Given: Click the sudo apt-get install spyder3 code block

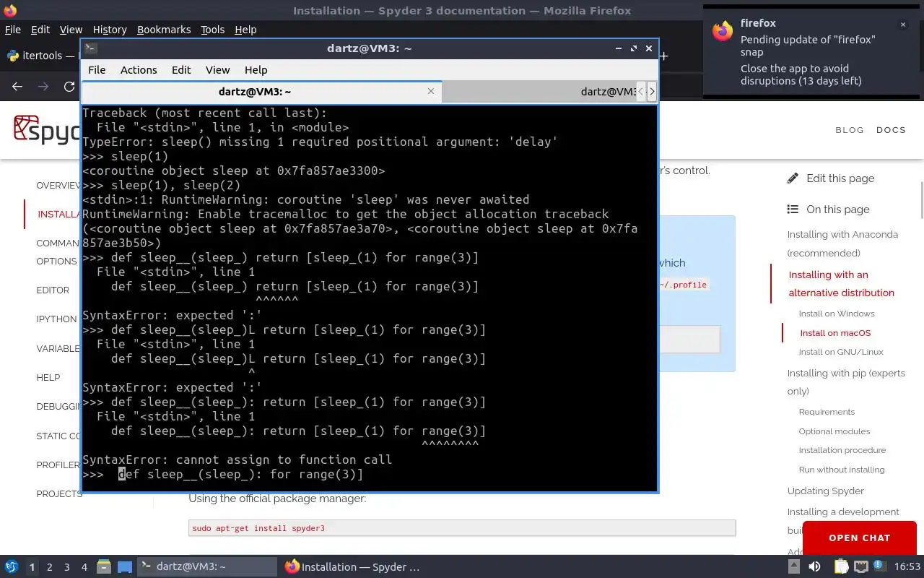Looking at the screenshot, I should tap(462, 528).
